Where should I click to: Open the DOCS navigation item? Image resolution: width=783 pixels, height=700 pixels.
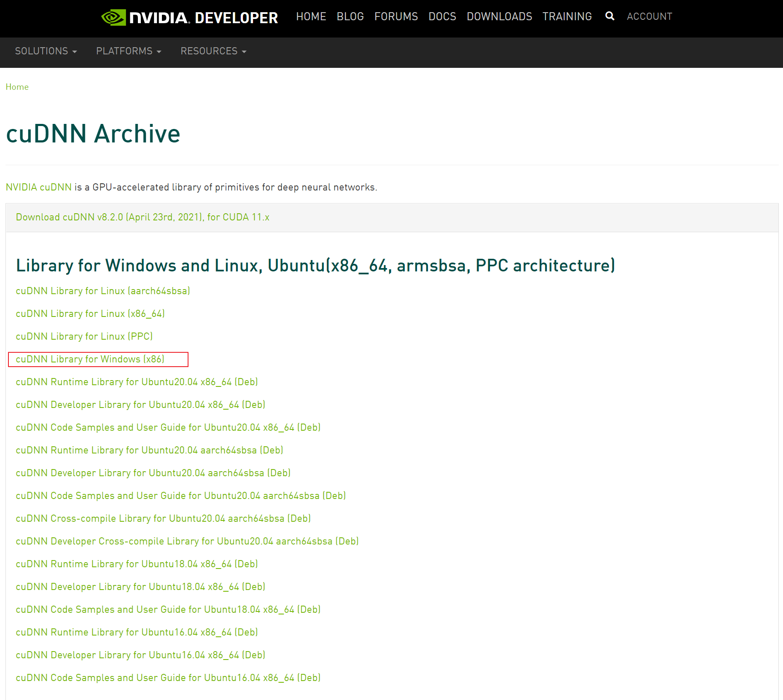tap(442, 16)
